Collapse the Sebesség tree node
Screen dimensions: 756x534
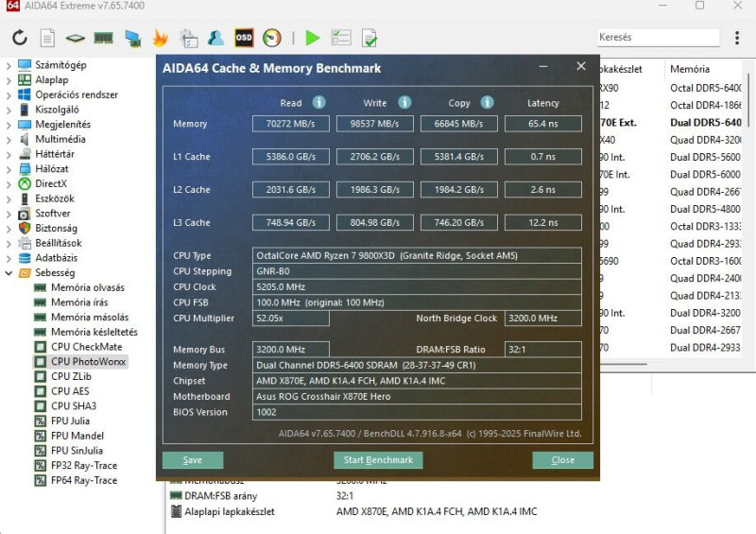[9, 273]
